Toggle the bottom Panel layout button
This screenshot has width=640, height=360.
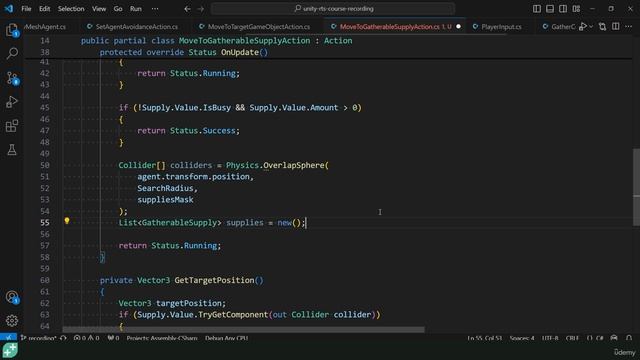click(550, 9)
